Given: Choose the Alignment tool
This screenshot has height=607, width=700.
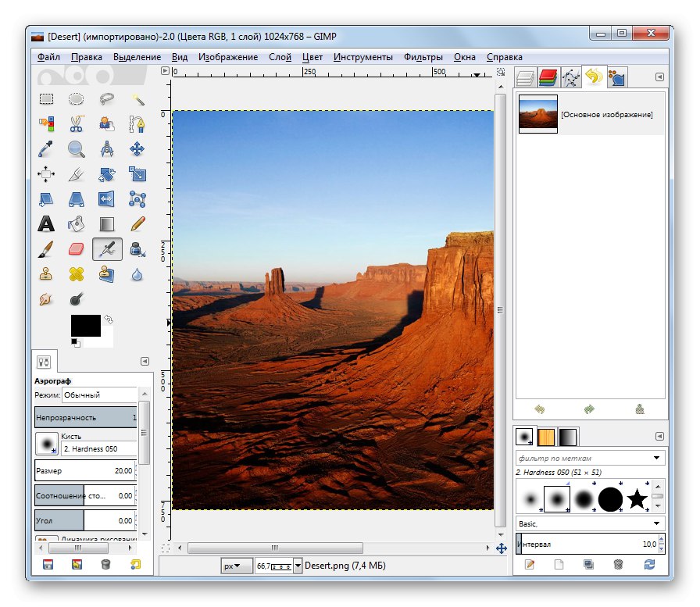Looking at the screenshot, I should point(46,174).
